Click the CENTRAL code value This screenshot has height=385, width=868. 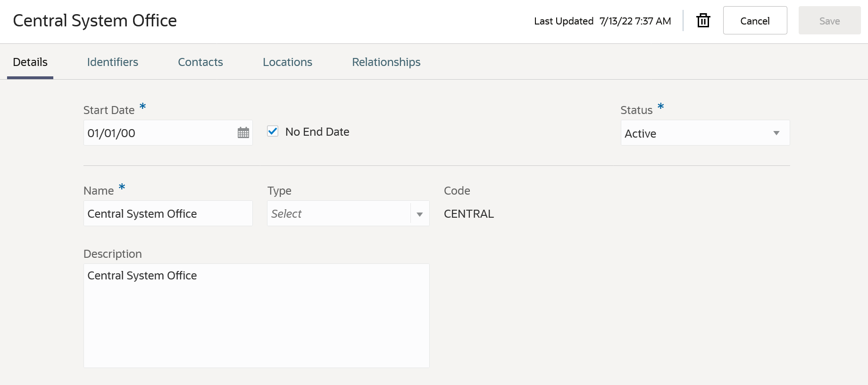tap(468, 214)
